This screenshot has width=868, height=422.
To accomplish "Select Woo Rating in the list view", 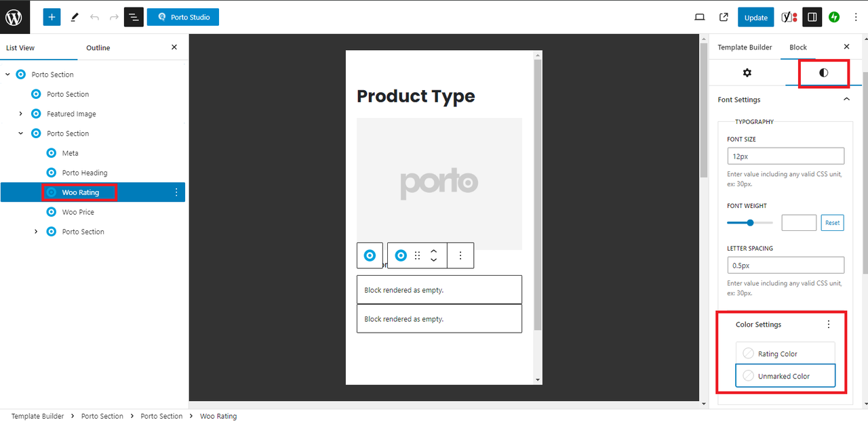I will (80, 192).
